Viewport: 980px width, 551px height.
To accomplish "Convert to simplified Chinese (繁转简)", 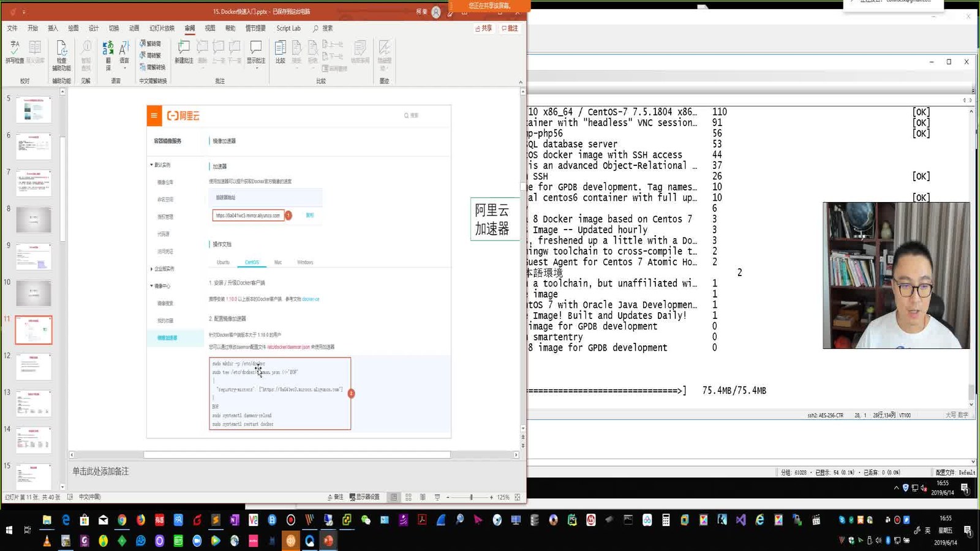I will click(151, 44).
